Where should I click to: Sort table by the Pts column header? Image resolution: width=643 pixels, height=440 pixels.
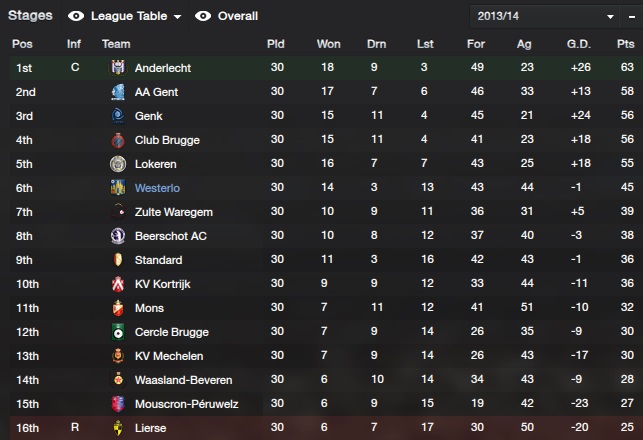(626, 44)
